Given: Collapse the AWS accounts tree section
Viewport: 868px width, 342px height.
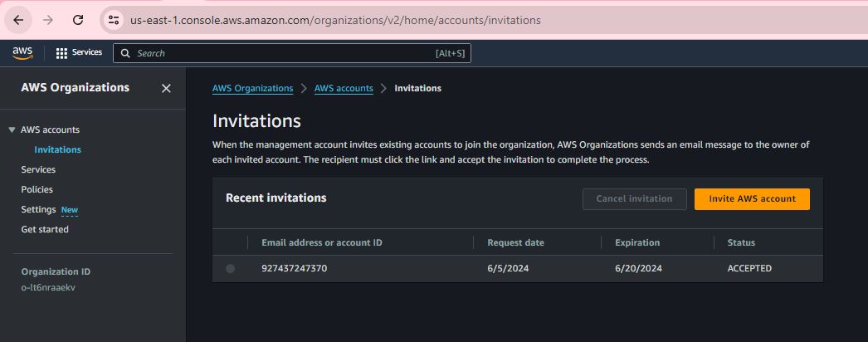Looking at the screenshot, I should point(12,130).
